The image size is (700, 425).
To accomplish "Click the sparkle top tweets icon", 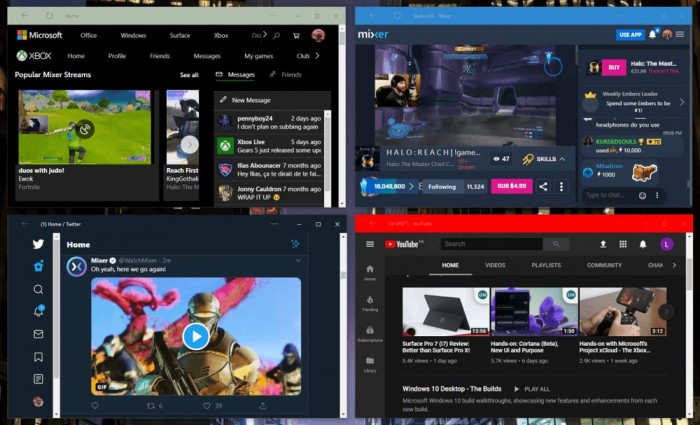I will click(x=295, y=244).
